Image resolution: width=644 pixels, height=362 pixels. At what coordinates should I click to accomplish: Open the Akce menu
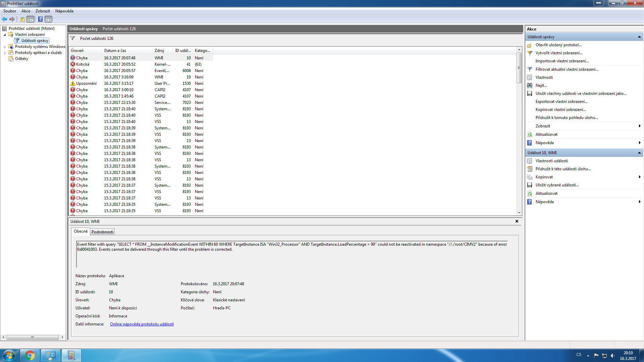point(26,11)
